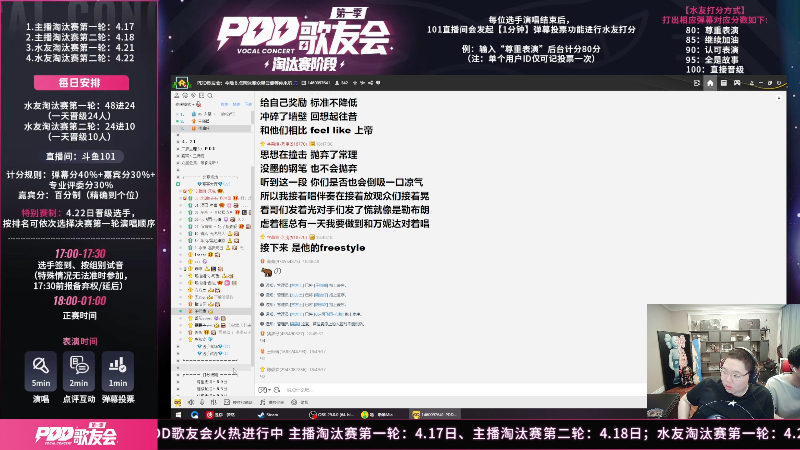800x450 pixels.
Task: Switch to OBS window on taskbar
Action: (x=332, y=415)
